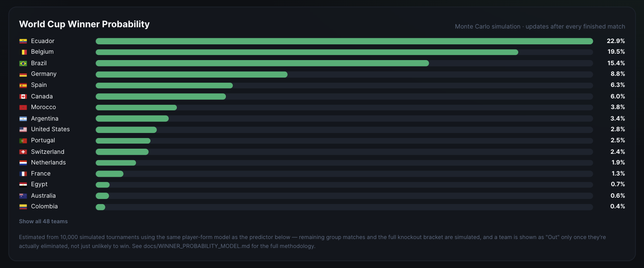
Task: Click the United States flag icon
Action: [x=23, y=130]
